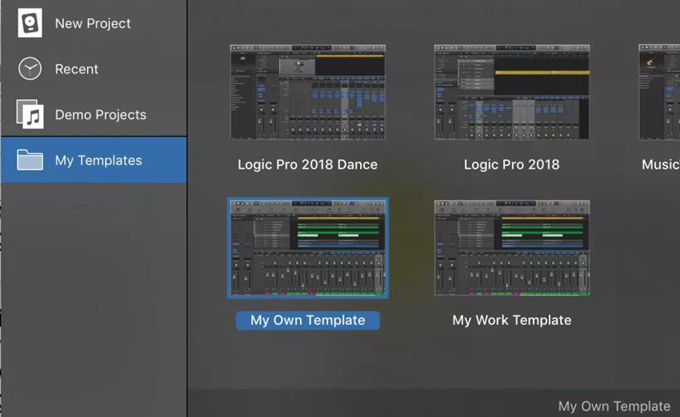Select the Logic Pro 2018 Dance thumbnail
Screen dimensions: 680x417
(x=308, y=92)
